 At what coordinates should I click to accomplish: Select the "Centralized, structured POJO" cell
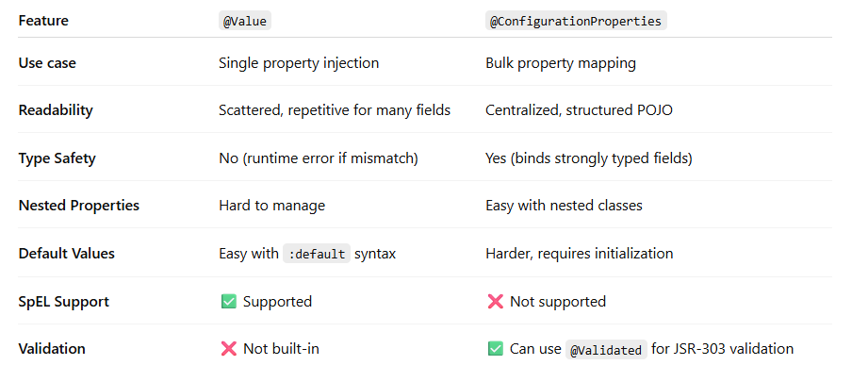pos(579,110)
